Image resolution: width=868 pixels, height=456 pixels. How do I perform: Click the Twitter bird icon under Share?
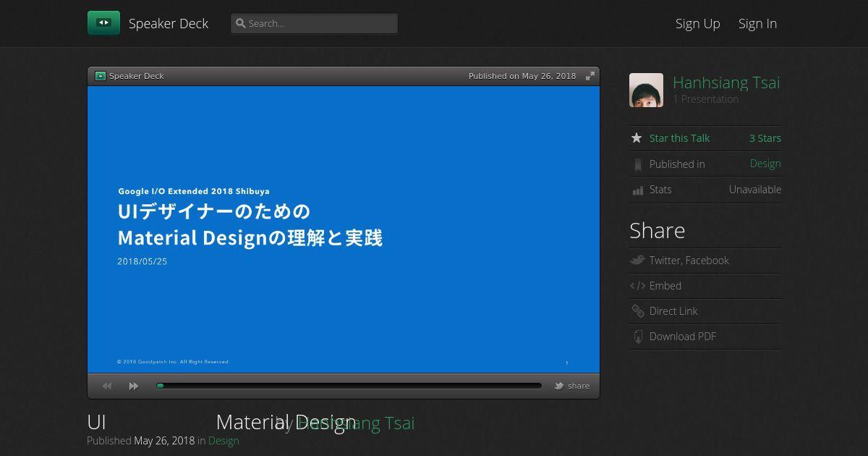coord(637,260)
